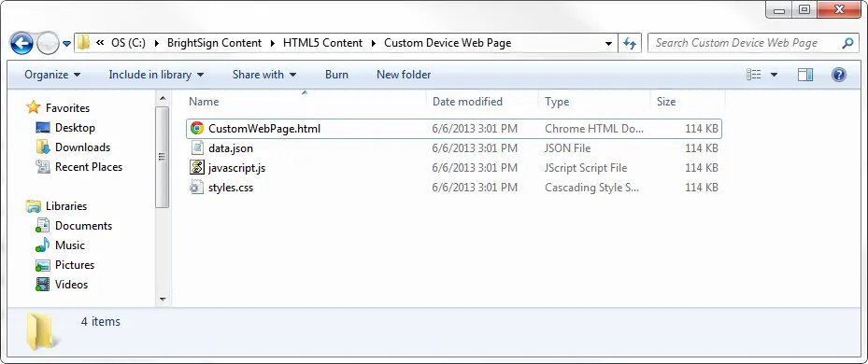
Task: Open the Organize menu
Action: (x=52, y=75)
